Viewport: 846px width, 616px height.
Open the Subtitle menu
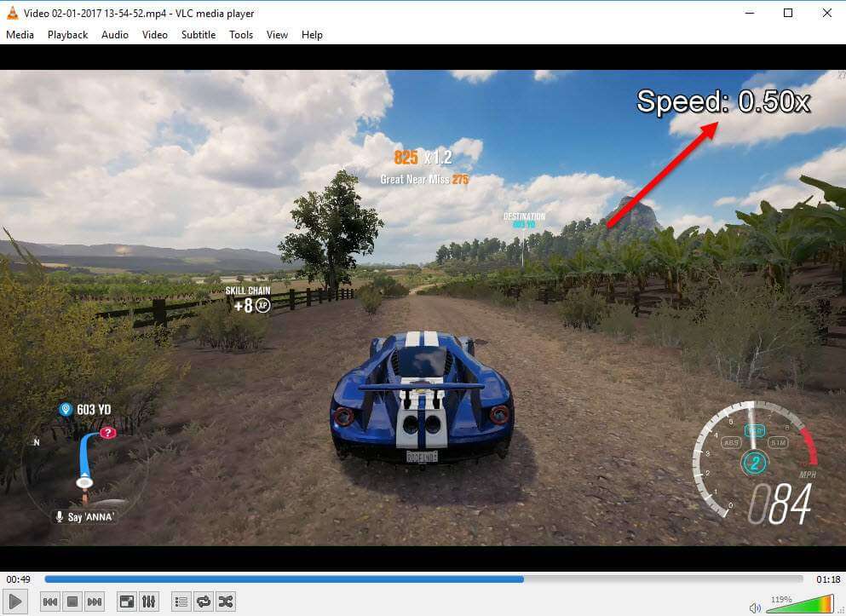pyautogui.click(x=199, y=35)
